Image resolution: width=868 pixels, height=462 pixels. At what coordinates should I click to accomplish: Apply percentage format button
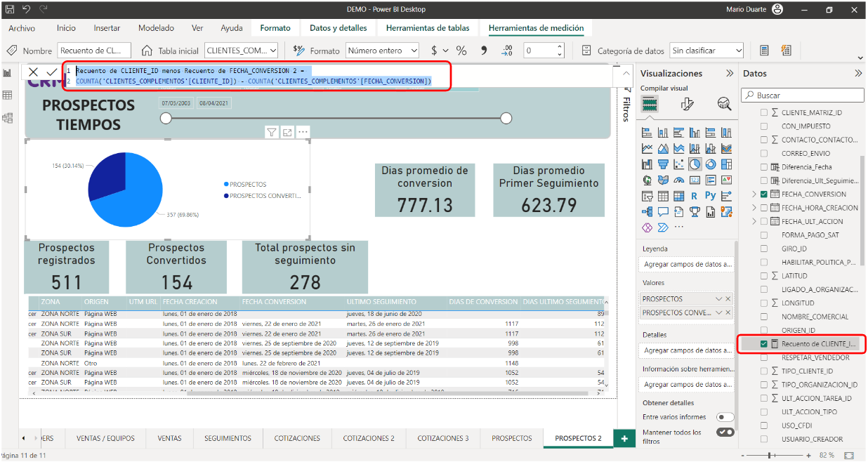461,51
